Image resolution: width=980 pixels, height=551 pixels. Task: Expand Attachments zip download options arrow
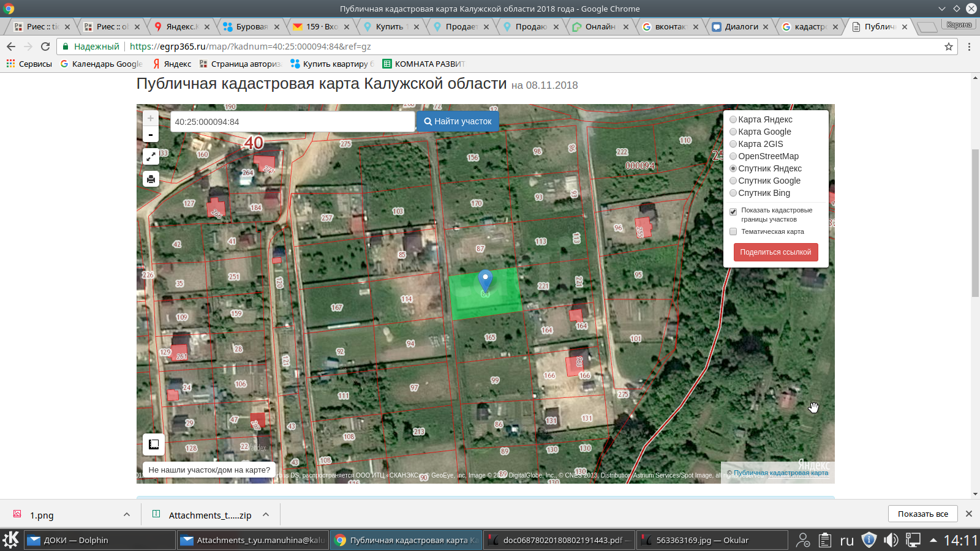[x=266, y=514]
